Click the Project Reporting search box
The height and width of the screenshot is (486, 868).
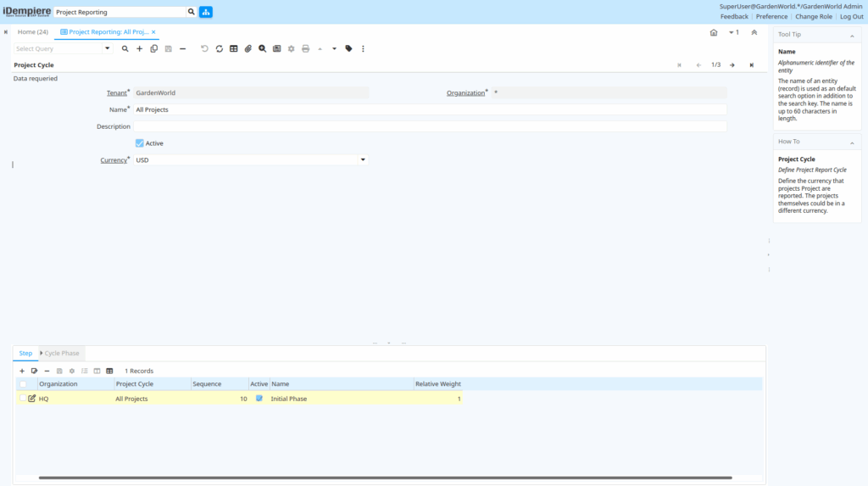[120, 12]
